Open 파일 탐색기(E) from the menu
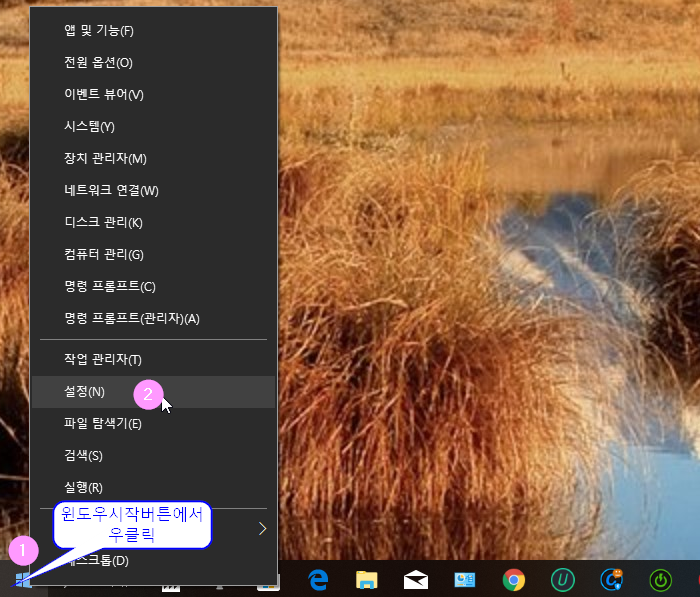This screenshot has width=700, height=597. point(153,423)
